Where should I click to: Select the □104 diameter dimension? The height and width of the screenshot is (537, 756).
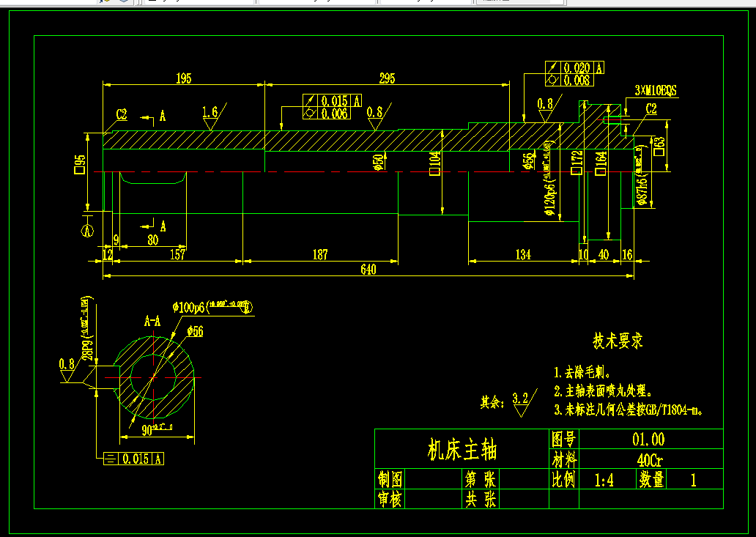435,163
